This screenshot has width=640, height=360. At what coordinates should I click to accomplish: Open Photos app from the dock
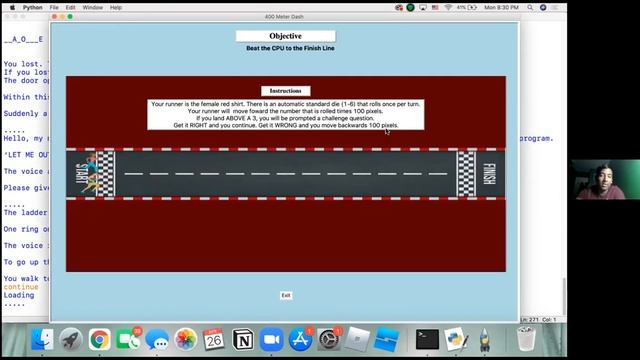pos(185,339)
